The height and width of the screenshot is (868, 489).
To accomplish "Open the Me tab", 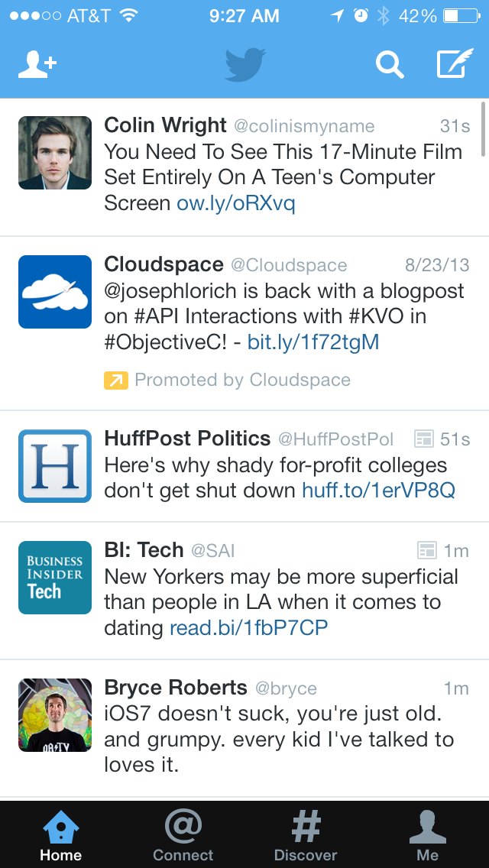I will [428, 835].
